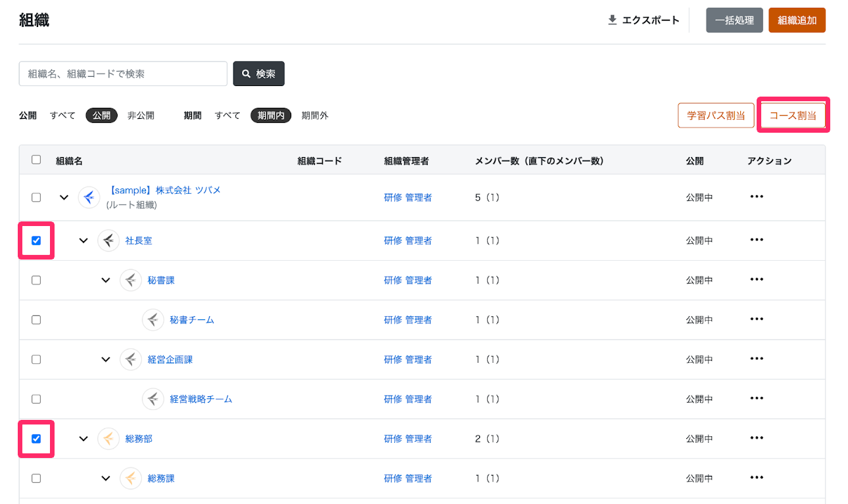The width and height of the screenshot is (848, 504).
Task: Click the 秘書チーム organization avatar icon
Action: pos(153,320)
